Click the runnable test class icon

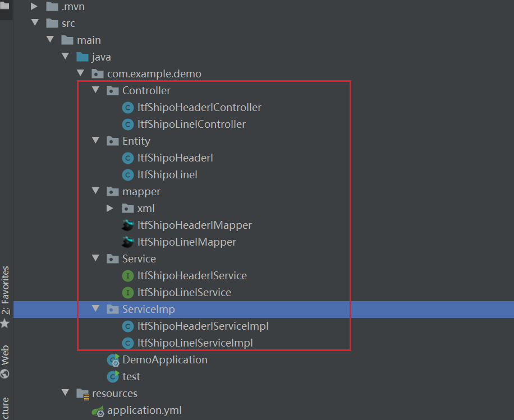113,376
